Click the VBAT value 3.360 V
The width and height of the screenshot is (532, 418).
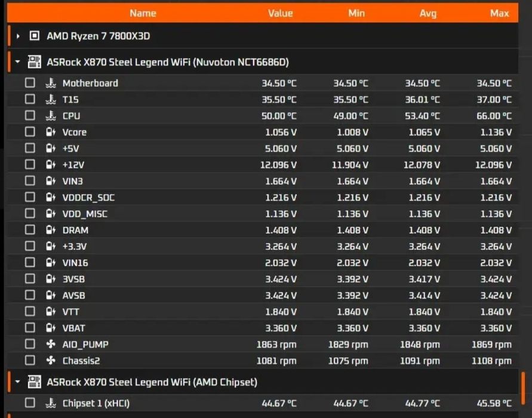(x=281, y=328)
